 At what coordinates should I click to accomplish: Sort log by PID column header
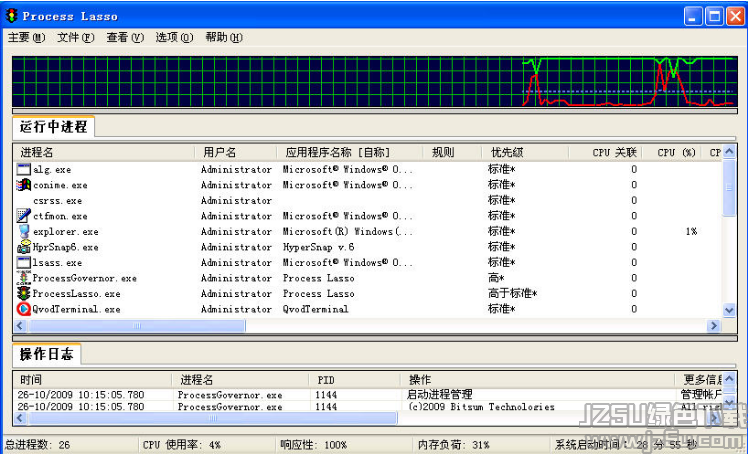(x=354, y=380)
